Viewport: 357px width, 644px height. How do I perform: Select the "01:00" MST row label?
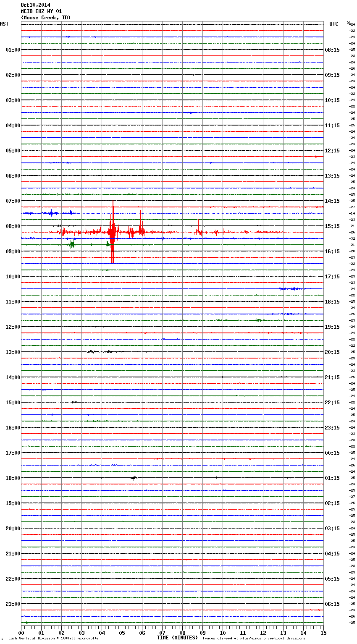(x=13, y=50)
